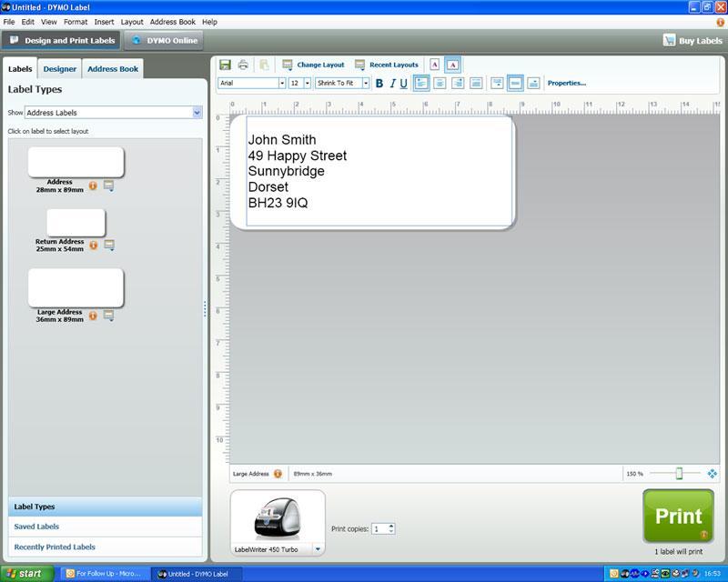Open the Address Labels show dropdown
The height and width of the screenshot is (582, 728).
coord(197,113)
